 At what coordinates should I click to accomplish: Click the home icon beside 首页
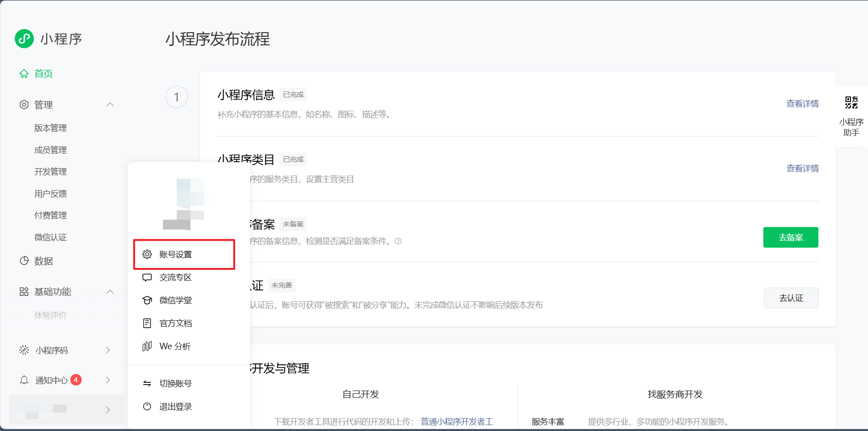(x=24, y=74)
